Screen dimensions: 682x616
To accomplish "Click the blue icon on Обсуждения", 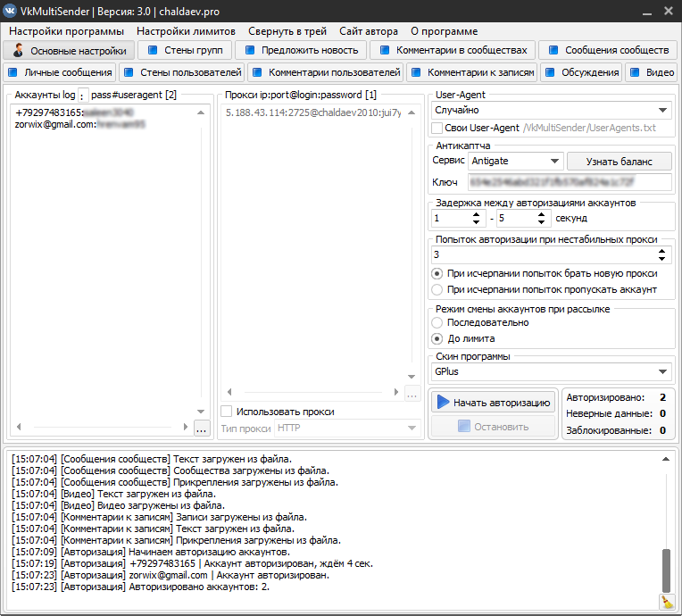I will point(550,72).
